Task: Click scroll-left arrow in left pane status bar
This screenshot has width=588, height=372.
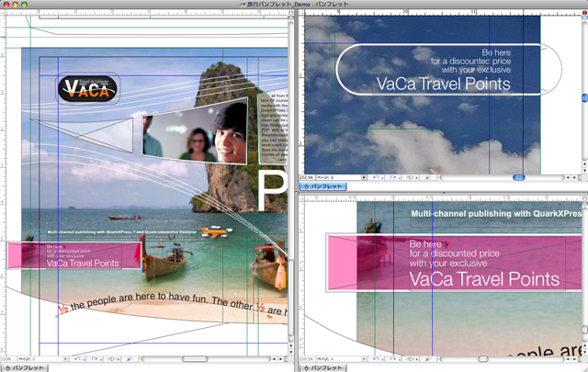Action: [x=274, y=359]
